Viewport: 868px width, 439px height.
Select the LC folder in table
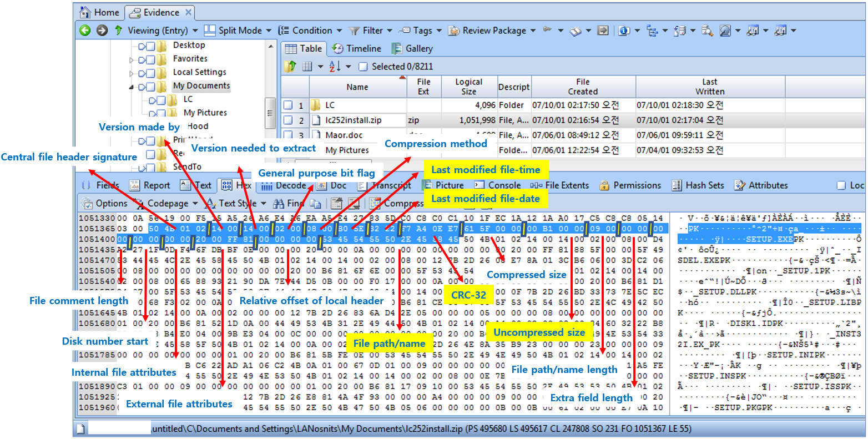330,105
